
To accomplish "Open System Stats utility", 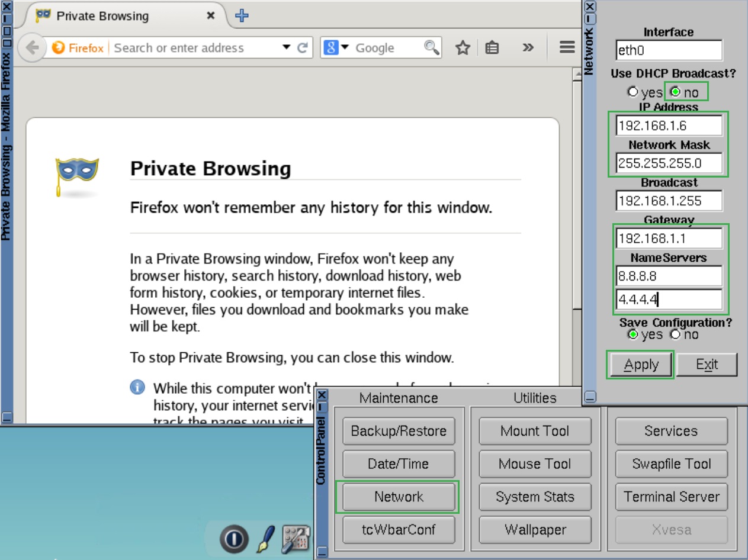I will coord(535,497).
